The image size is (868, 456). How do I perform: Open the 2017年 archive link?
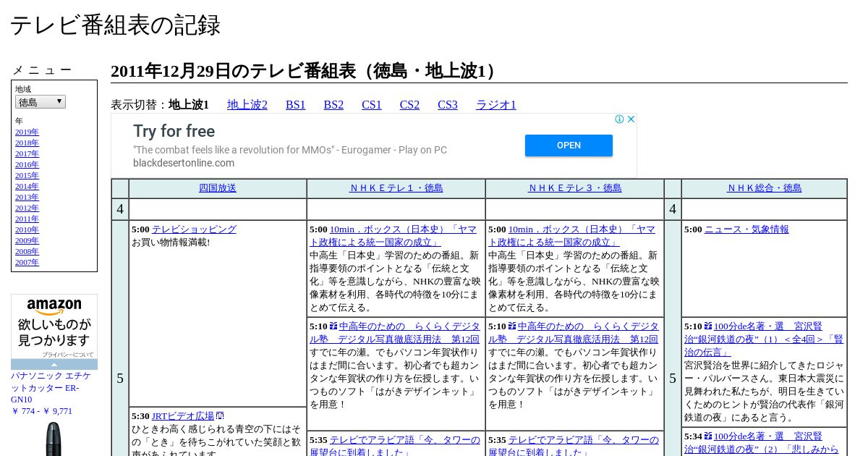[27, 154]
